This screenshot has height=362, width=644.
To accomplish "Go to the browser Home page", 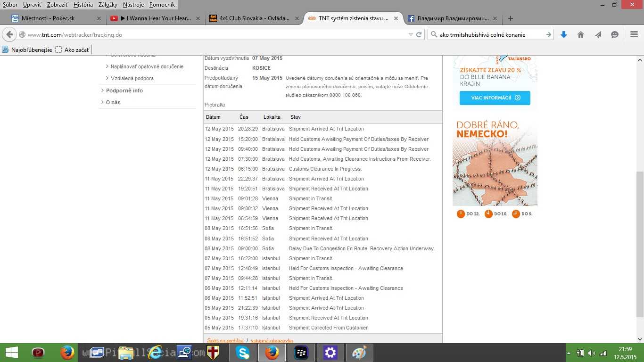I will tap(581, 34).
